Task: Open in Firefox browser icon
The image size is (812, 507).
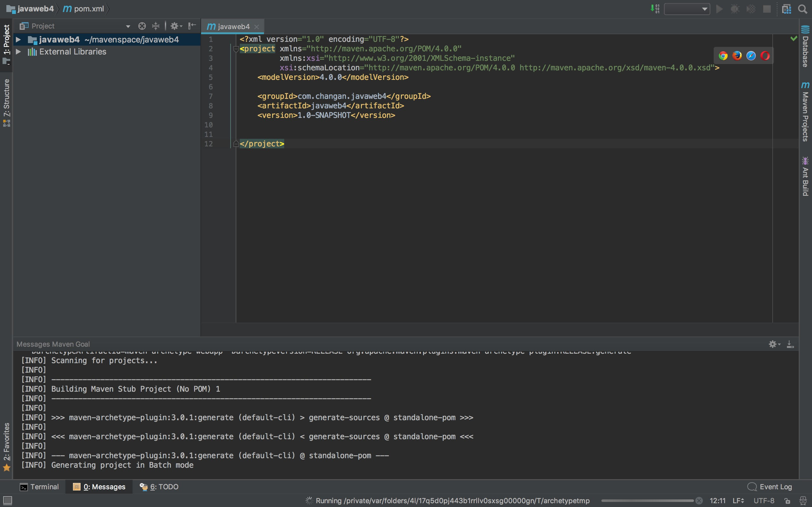Action: pyautogui.click(x=737, y=56)
